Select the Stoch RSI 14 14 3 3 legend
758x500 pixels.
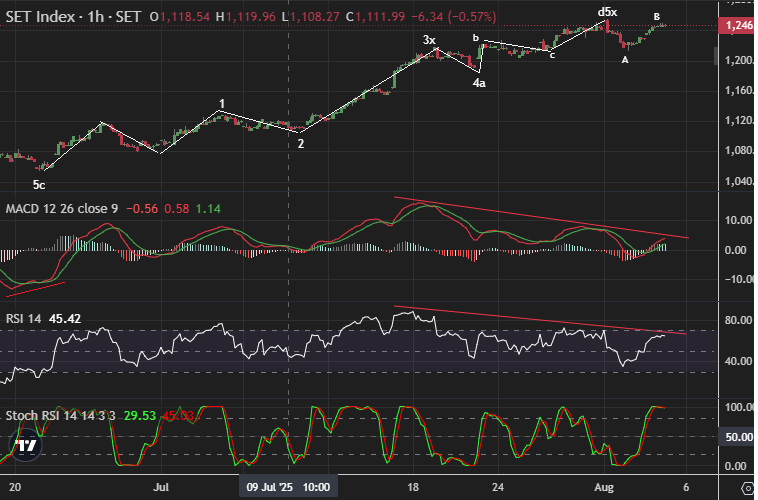point(60,416)
